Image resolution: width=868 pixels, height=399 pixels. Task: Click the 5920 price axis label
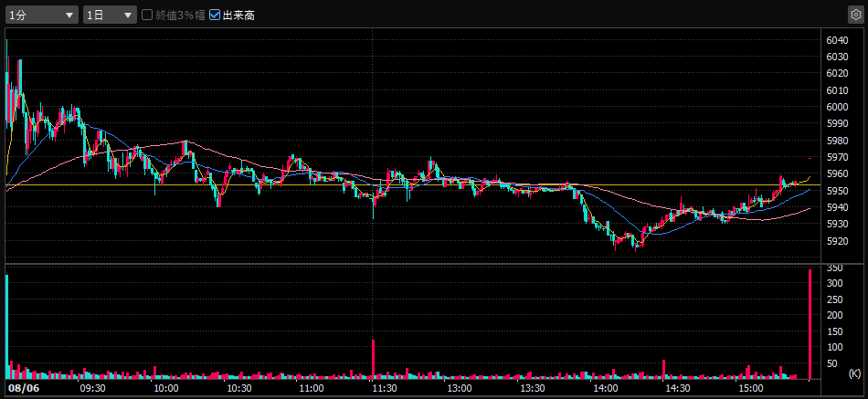tap(837, 241)
